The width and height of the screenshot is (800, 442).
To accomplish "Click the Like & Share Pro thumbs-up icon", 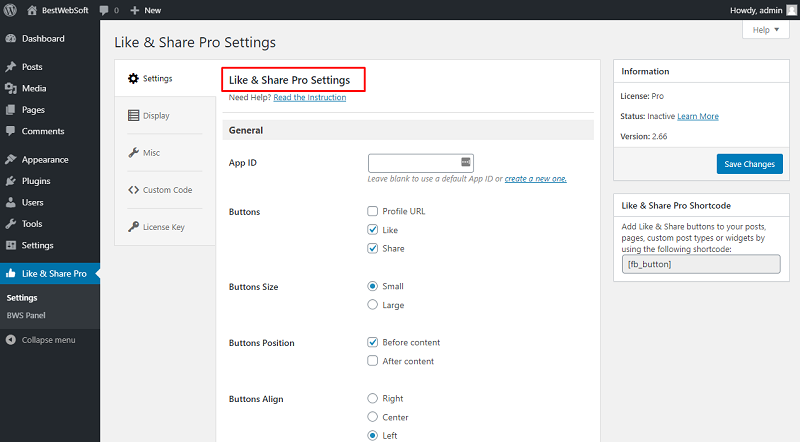I will [11, 273].
